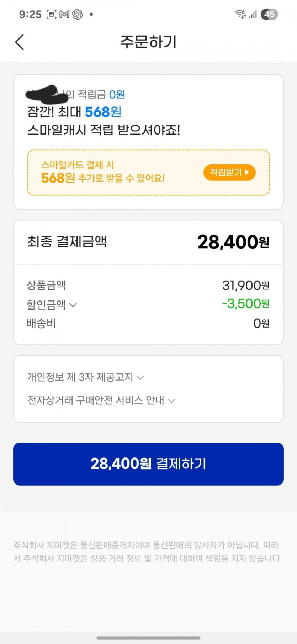Tap the Wi-Fi status icon
The height and width of the screenshot is (644, 297).
(x=240, y=14)
